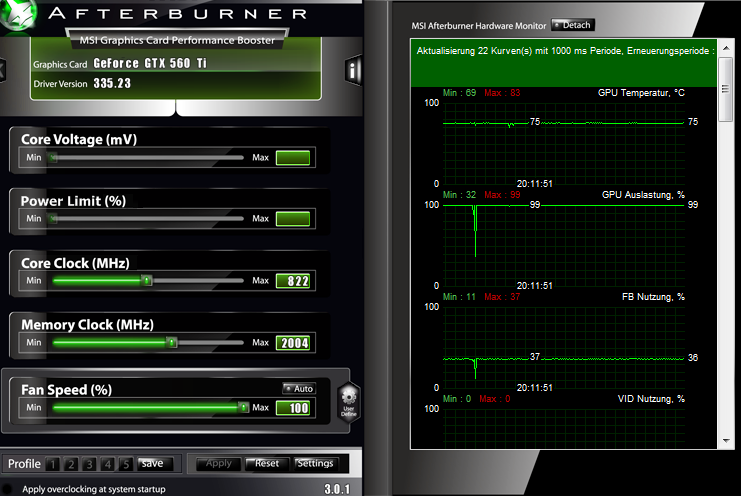
Task: Select profile slot 1
Action: pos(53,464)
